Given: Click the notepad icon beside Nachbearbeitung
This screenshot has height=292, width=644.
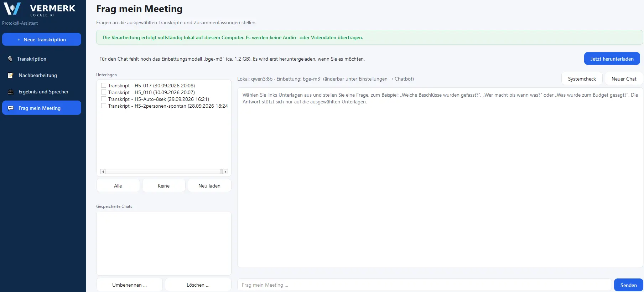Looking at the screenshot, I should click(x=11, y=75).
